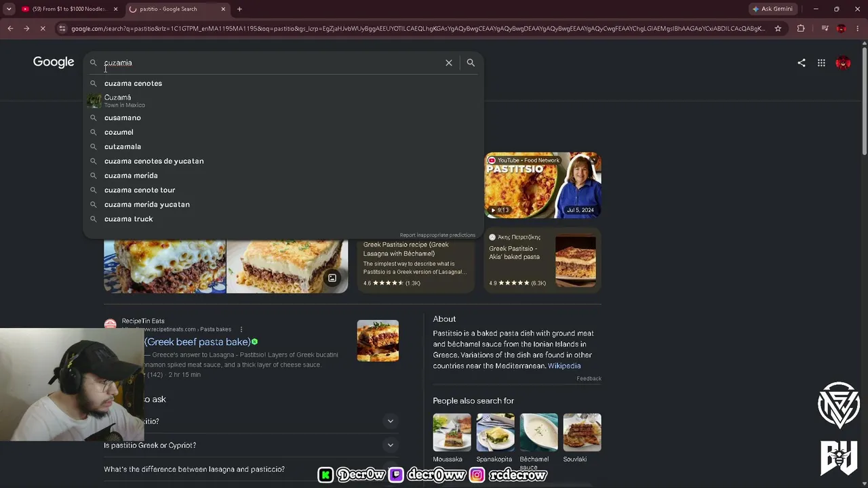The image size is (868, 488).
Task: Open the Souvlaki related search
Action: click(x=582, y=439)
